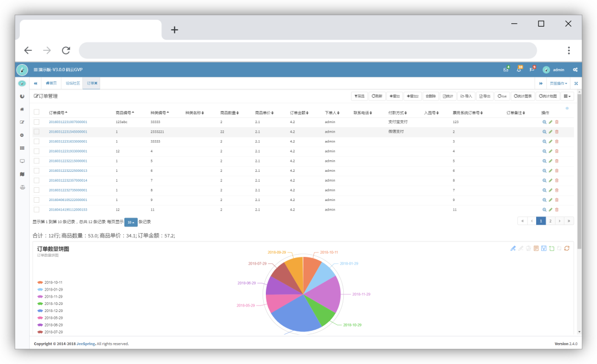597x364 pixels.
Task: Open the flag tasks icon
Action: click(x=532, y=70)
